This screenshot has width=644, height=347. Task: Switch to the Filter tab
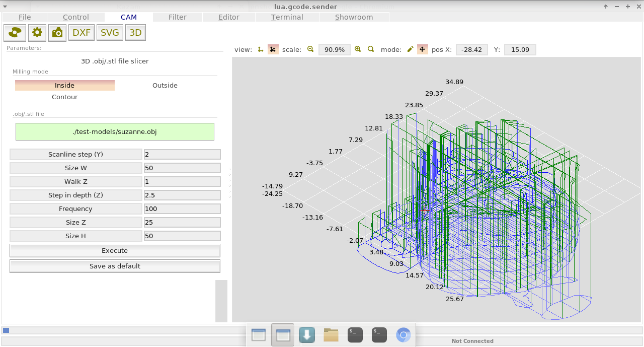[178, 17]
